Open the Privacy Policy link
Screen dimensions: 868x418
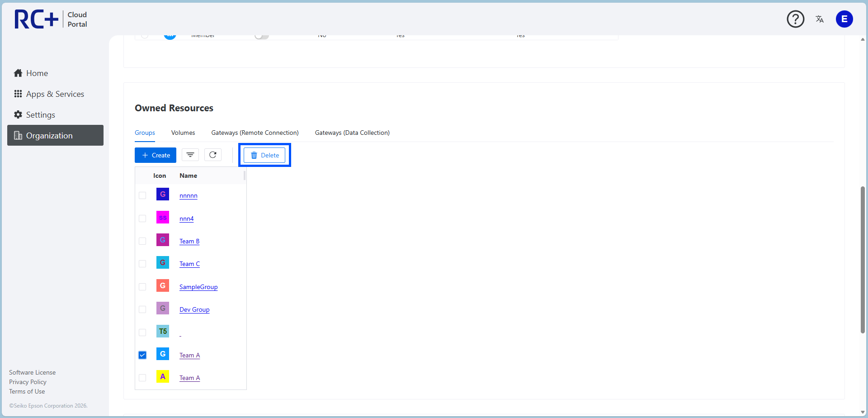(x=28, y=382)
